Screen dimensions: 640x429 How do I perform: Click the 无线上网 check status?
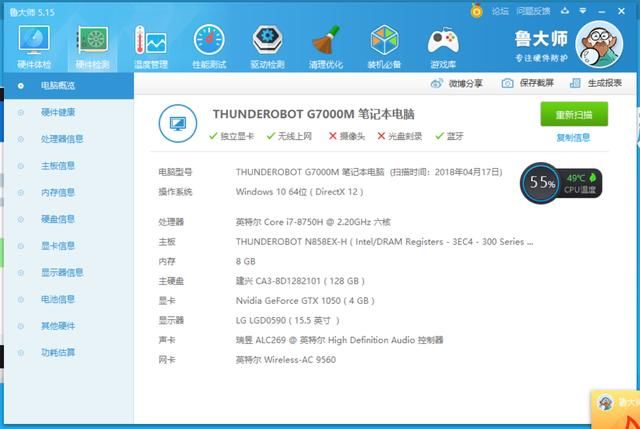289,136
